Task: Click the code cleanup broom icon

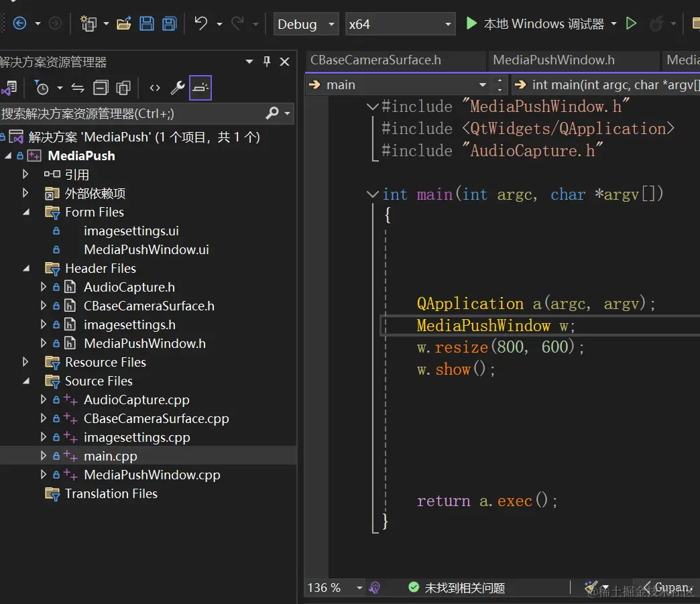Action: click(591, 587)
